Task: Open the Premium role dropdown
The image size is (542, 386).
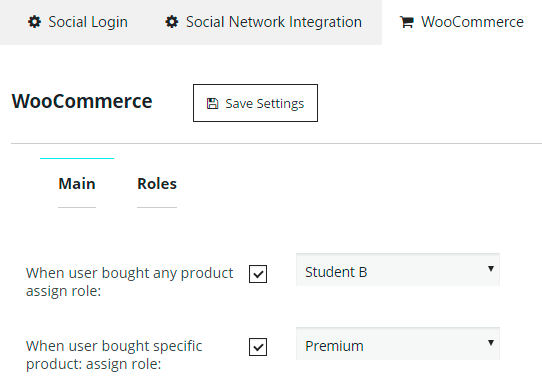Action: click(x=398, y=344)
